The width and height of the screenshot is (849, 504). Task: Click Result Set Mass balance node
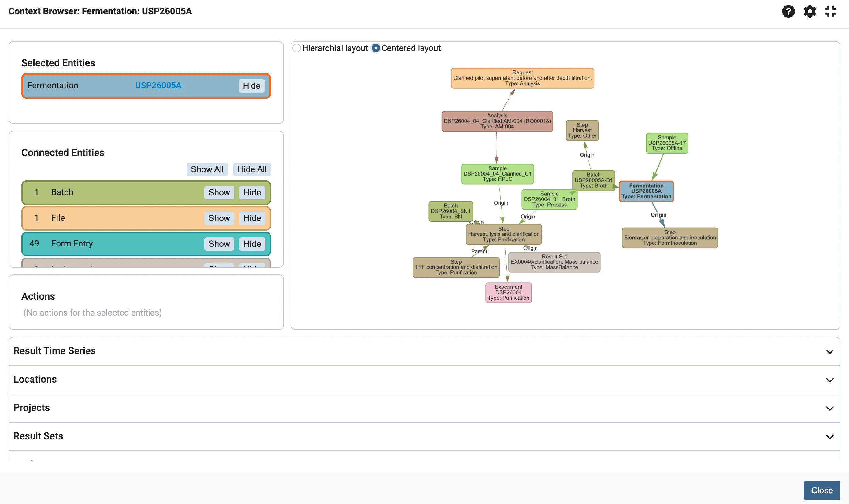(x=554, y=262)
